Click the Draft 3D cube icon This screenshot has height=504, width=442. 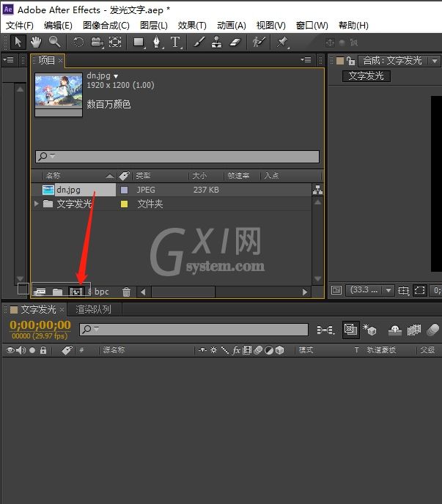(x=369, y=330)
